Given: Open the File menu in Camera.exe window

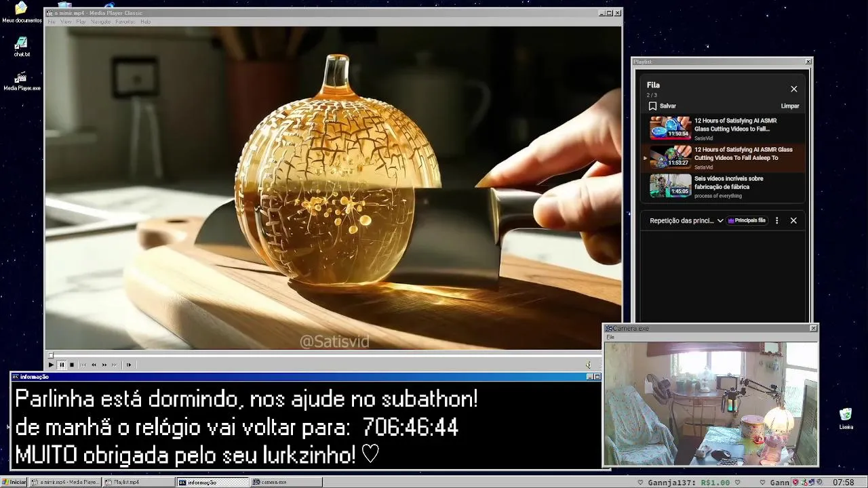Looking at the screenshot, I should pyautogui.click(x=610, y=337).
